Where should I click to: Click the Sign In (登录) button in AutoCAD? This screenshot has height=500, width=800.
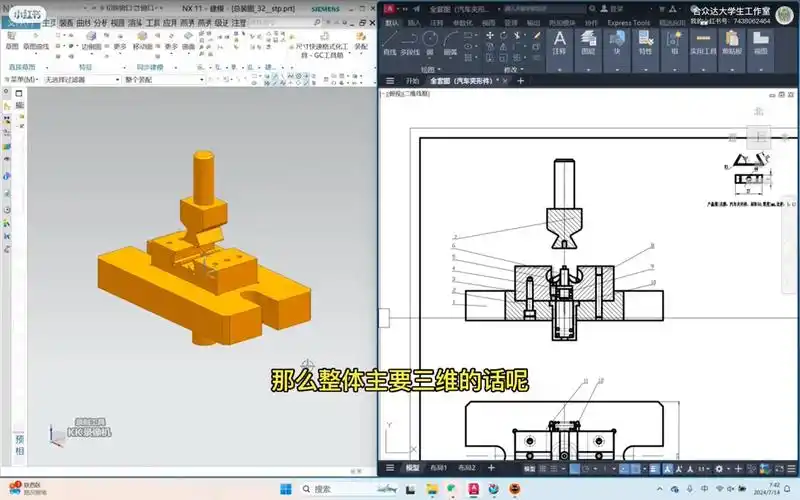tap(612, 9)
